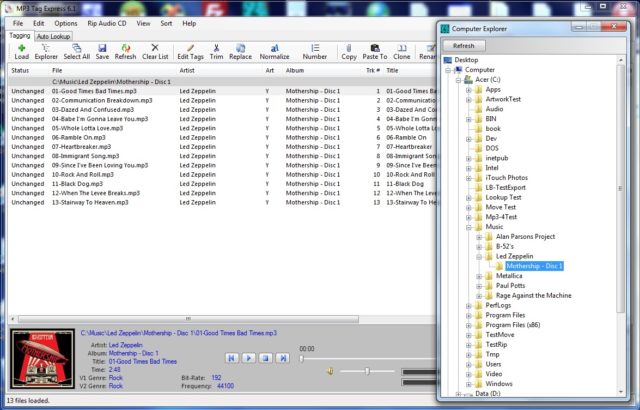Expand the Windows folder
Screen dimensions: 640x410
point(469,384)
